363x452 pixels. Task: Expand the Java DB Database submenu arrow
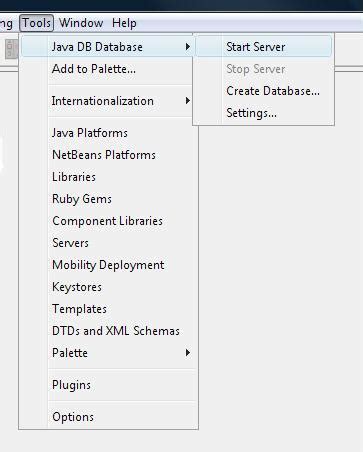188,47
